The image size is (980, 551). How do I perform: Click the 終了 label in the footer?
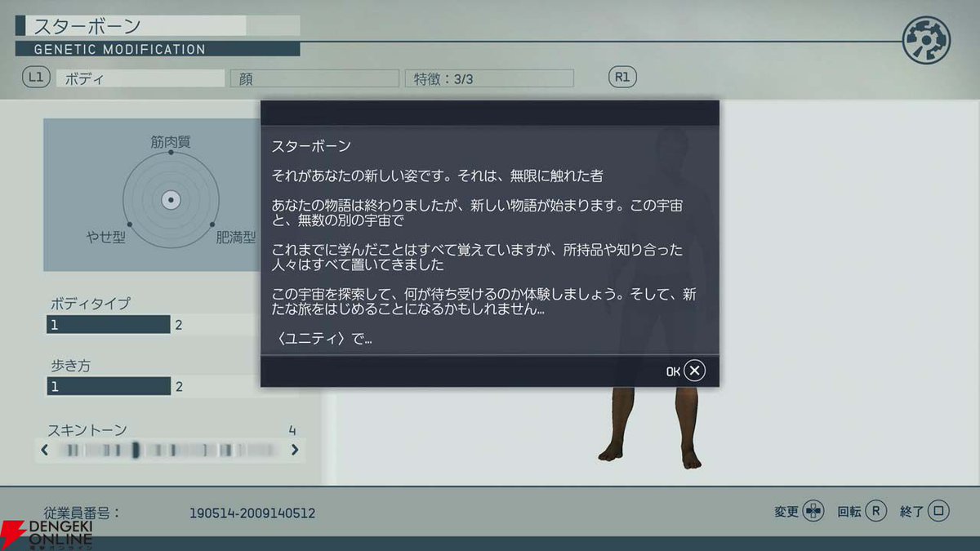tap(911, 513)
